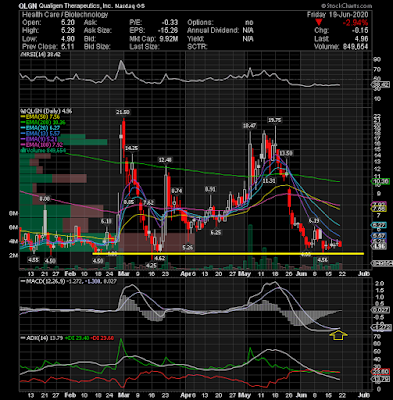Screen dimensions: 393x400
Task: Click the QLGN (Daily) price legend label
Action: point(46,111)
